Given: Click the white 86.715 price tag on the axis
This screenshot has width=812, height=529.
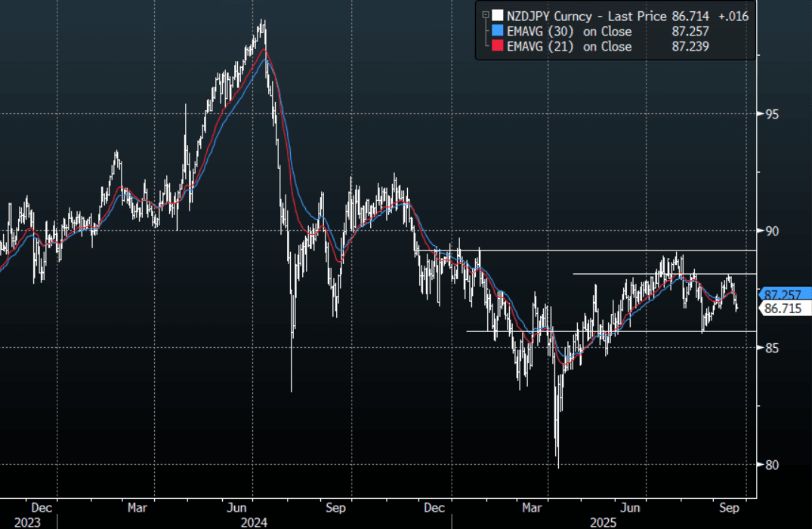Looking at the screenshot, I should 783,309.
